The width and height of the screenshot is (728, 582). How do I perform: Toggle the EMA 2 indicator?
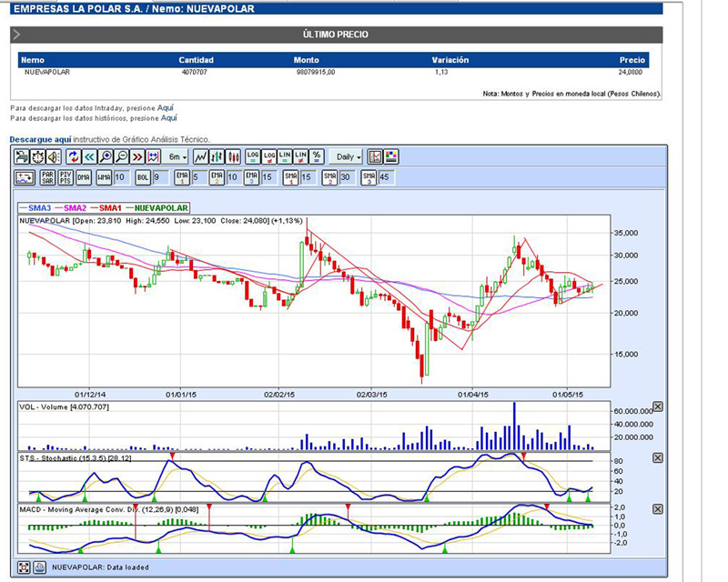pyautogui.click(x=217, y=177)
